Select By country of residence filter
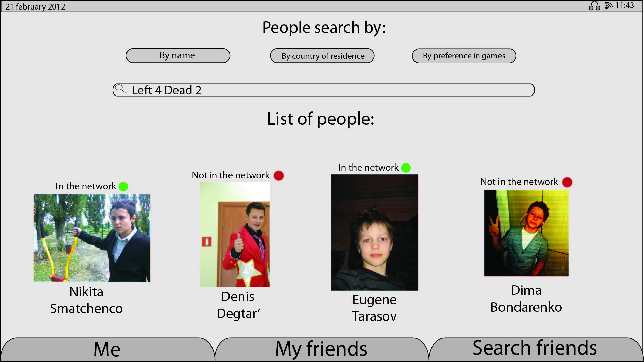Screen dimensions: 644x362 322,56
